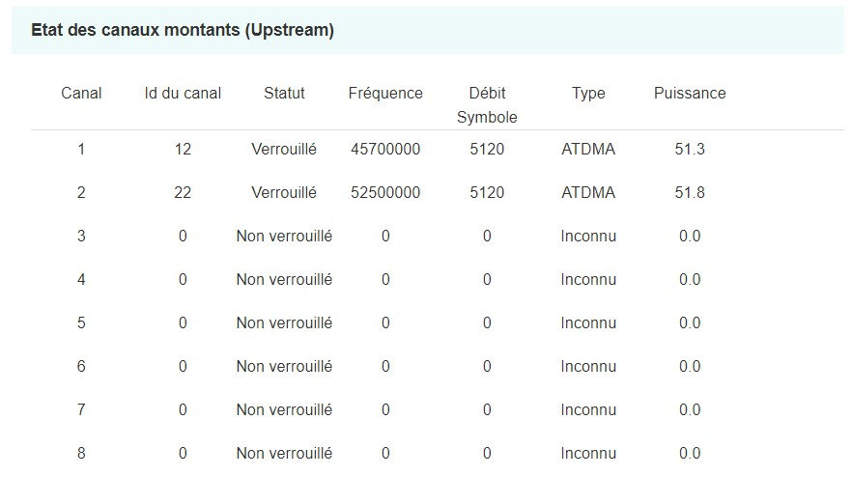The image size is (852, 504).
Task: Click the 'Etat des canaux montants (Upstream)' header
Action: pos(183,30)
